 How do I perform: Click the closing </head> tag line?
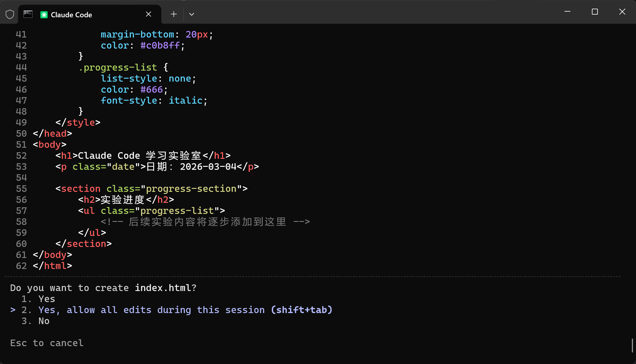[x=52, y=133]
